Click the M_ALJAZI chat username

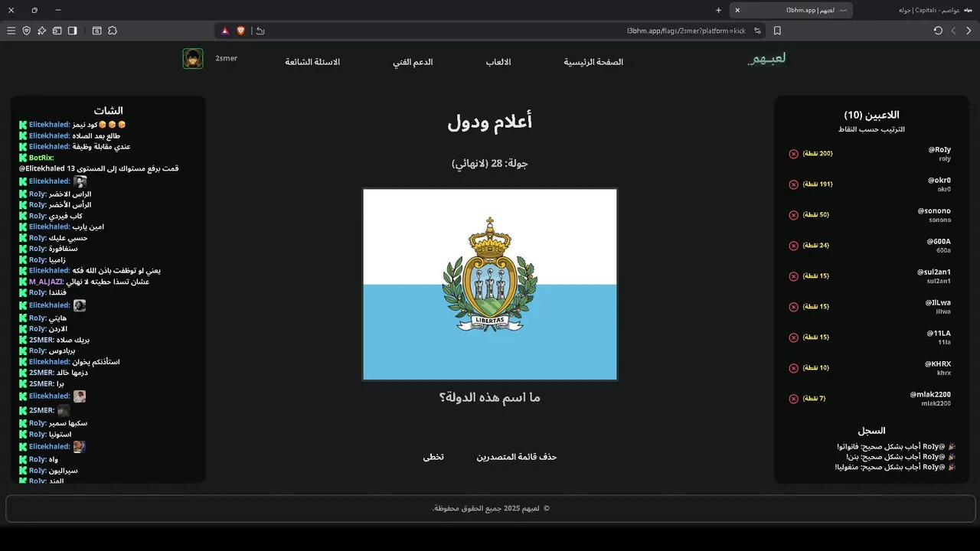47,282
